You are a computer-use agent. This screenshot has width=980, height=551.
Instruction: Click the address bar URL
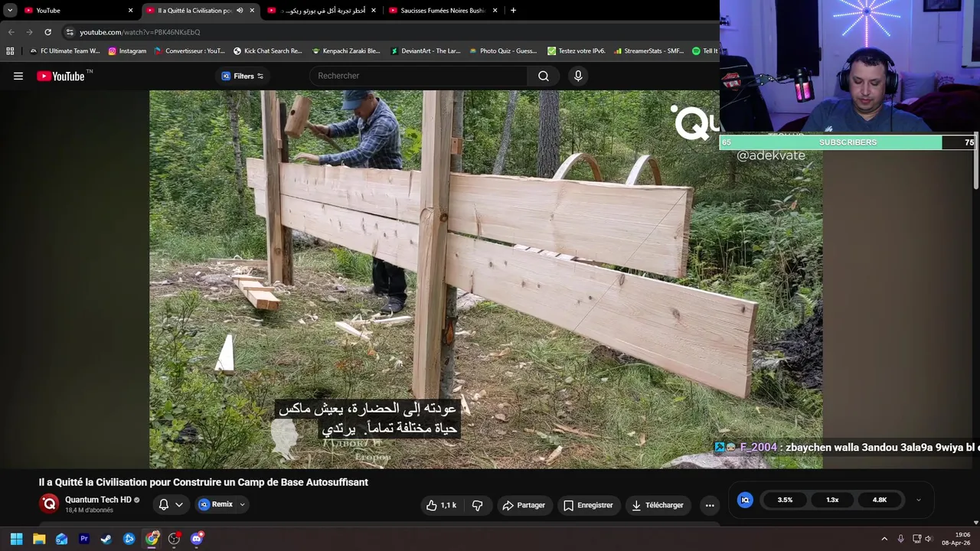[140, 32]
